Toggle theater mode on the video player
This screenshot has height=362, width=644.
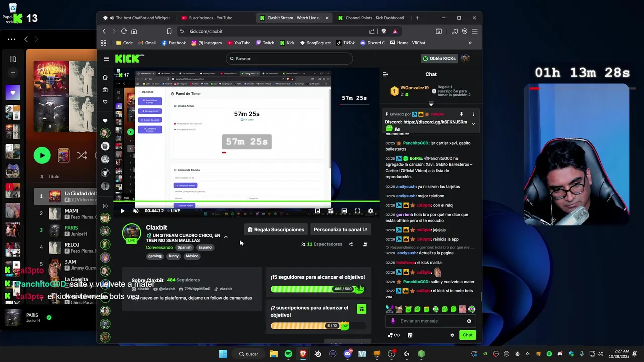344,211
